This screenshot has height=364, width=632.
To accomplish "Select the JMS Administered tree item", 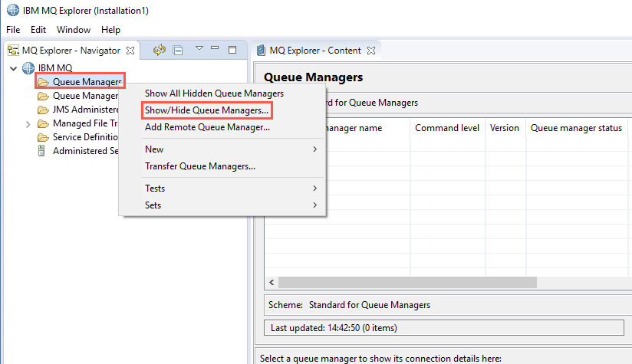I will [x=85, y=110].
